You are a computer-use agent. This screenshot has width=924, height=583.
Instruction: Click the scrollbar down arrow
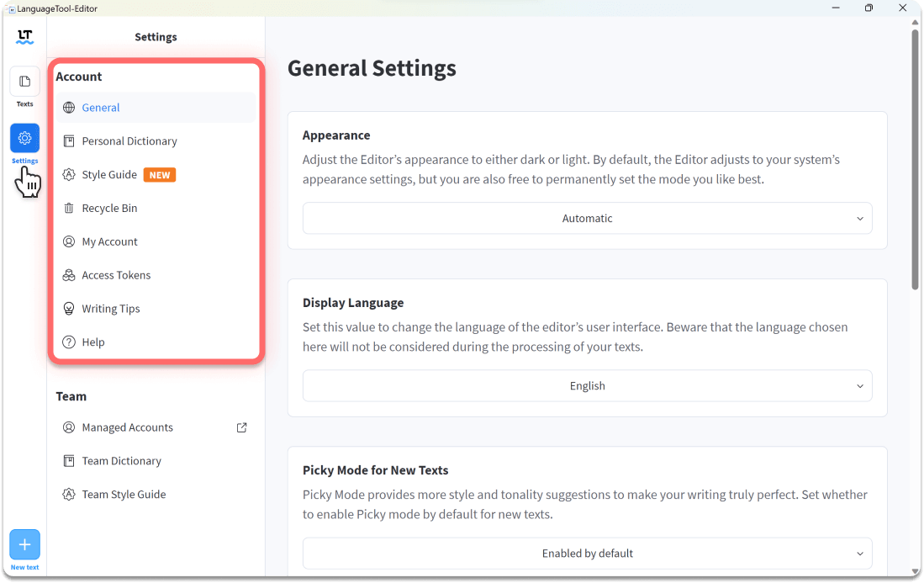[x=915, y=571]
